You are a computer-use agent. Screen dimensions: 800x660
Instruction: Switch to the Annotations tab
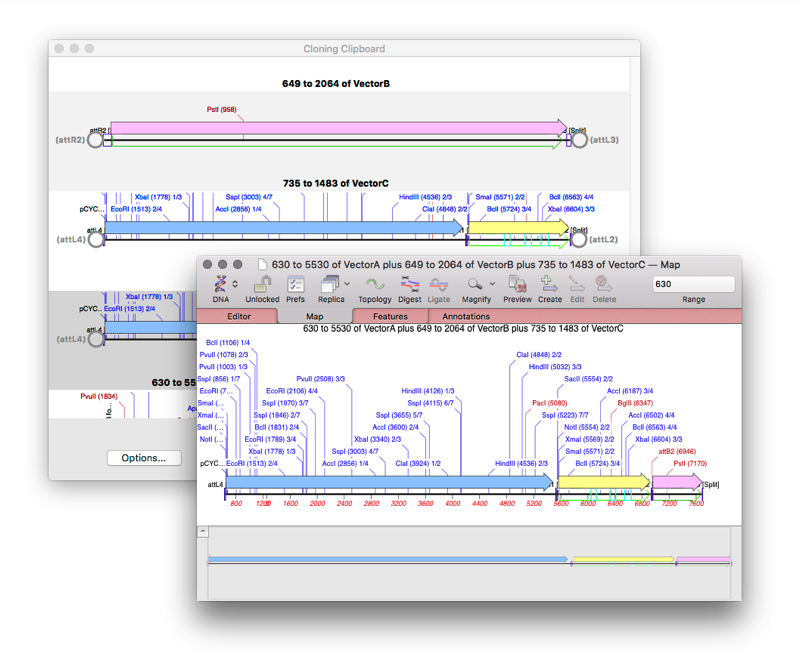click(x=469, y=317)
